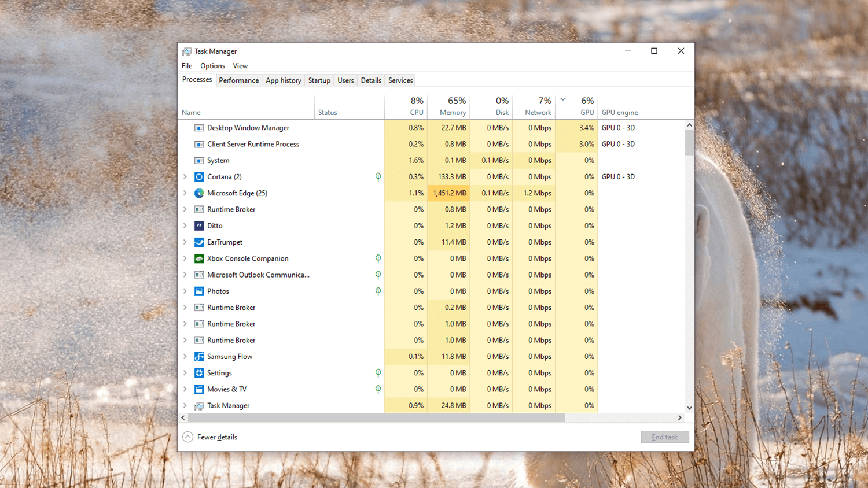Sort processes by Network column
The height and width of the screenshot is (488, 868).
(x=534, y=106)
